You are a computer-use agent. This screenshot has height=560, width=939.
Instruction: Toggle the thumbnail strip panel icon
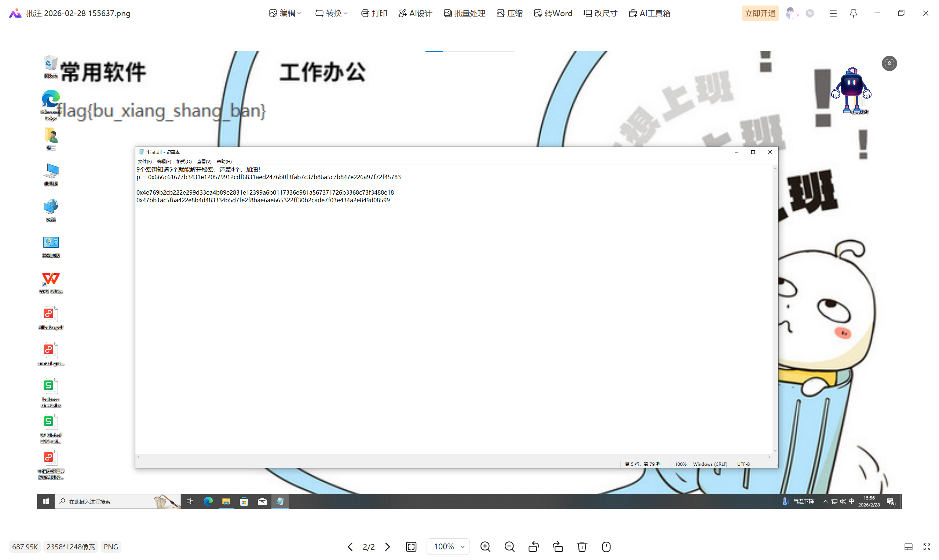(x=909, y=546)
